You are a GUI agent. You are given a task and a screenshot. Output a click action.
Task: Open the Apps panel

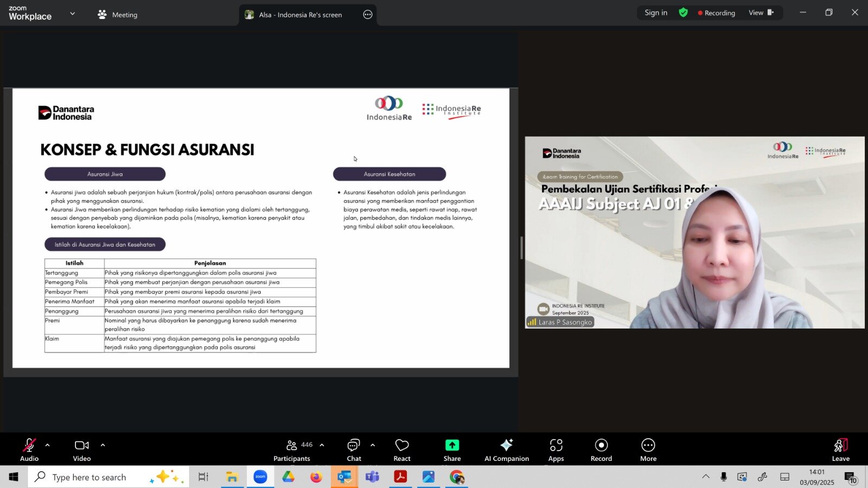(556, 450)
